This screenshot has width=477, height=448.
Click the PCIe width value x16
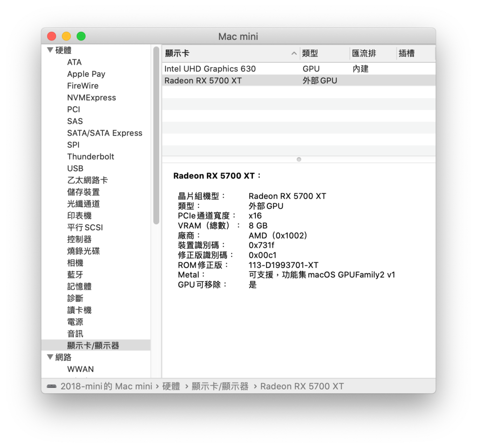[x=255, y=216]
